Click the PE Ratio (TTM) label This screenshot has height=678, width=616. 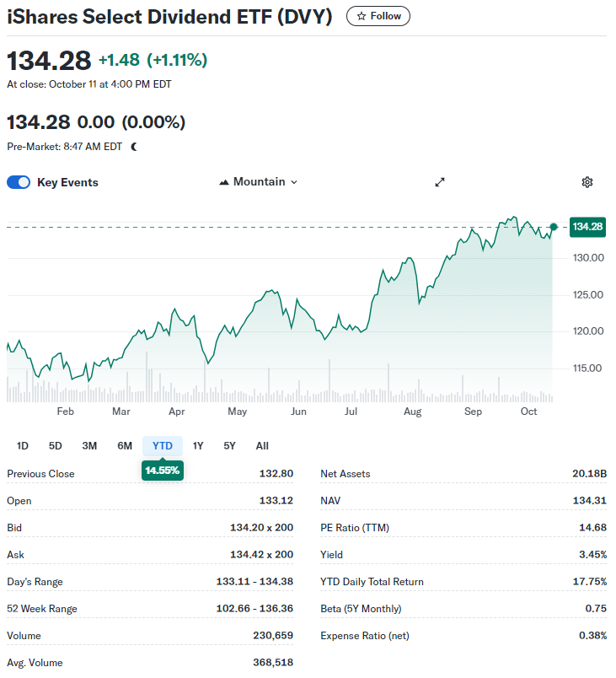coord(355,528)
